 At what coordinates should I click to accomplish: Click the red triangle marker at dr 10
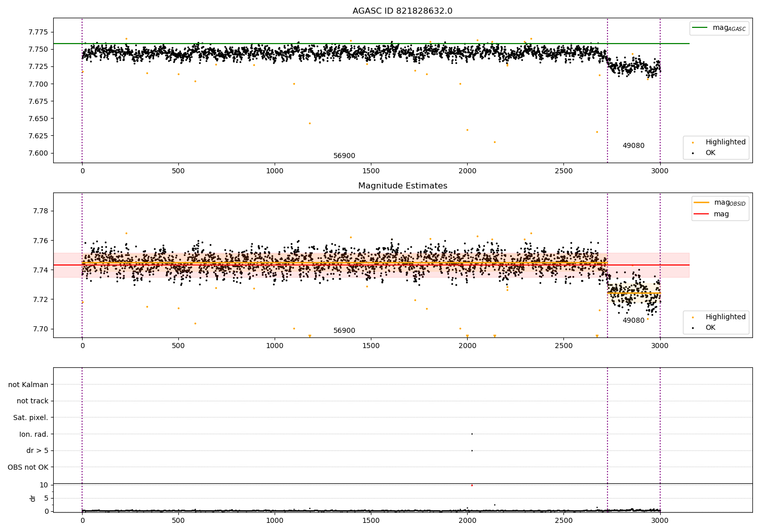(472, 485)
